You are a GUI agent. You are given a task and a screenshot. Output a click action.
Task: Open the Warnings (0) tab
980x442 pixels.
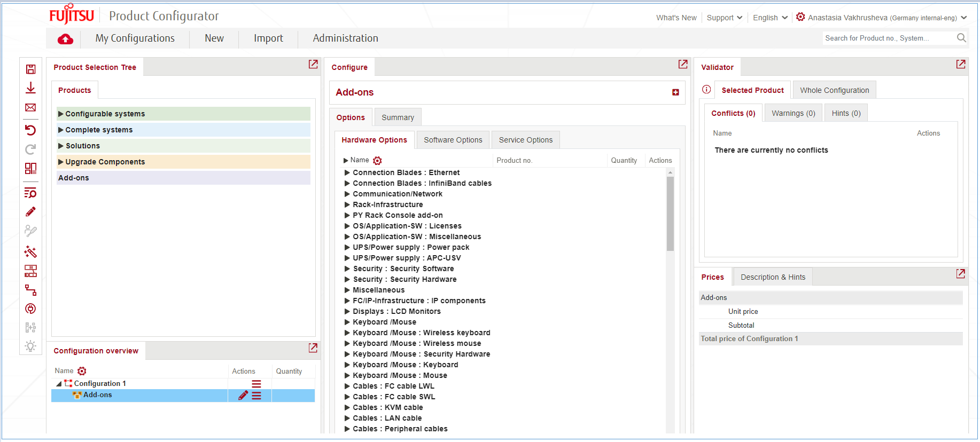click(794, 113)
